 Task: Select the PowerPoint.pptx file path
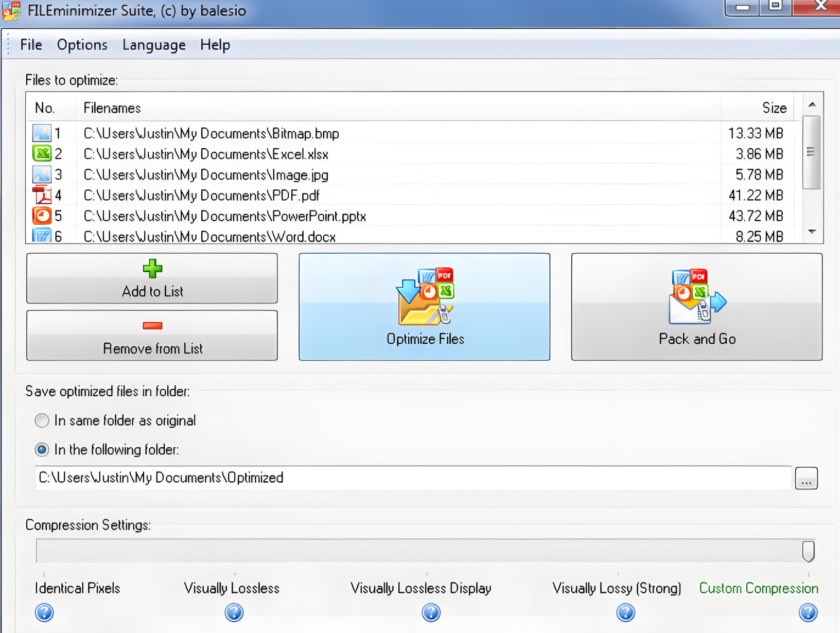click(x=224, y=216)
